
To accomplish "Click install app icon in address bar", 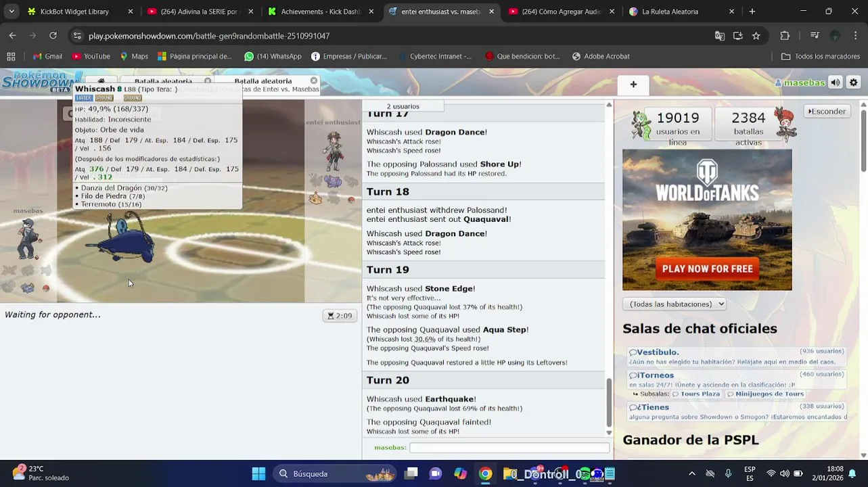I will pyautogui.click(x=738, y=36).
